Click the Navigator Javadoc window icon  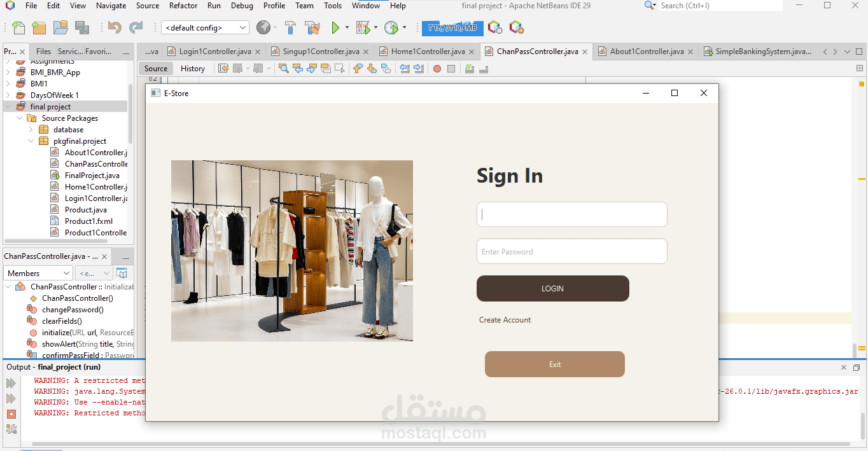click(122, 274)
